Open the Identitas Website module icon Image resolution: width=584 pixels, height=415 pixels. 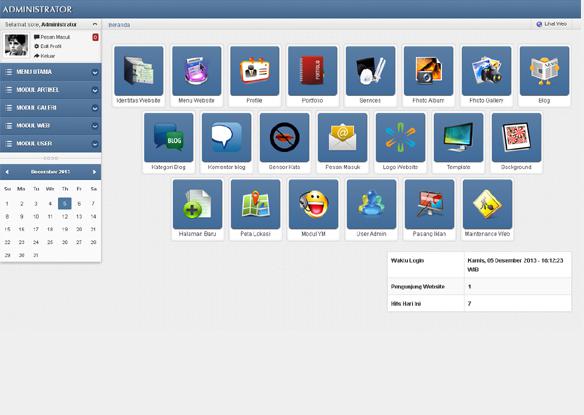(139, 71)
